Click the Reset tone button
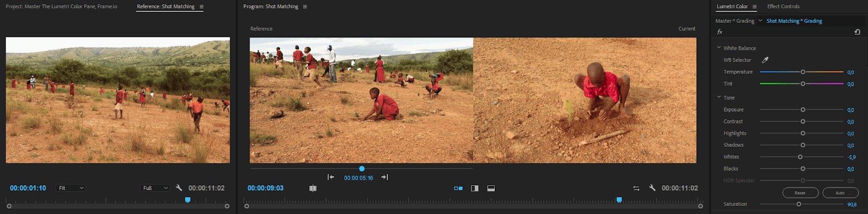 pos(800,193)
